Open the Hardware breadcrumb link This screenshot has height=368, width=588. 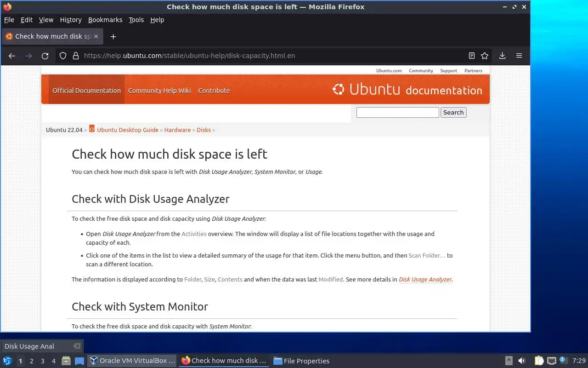(177, 130)
